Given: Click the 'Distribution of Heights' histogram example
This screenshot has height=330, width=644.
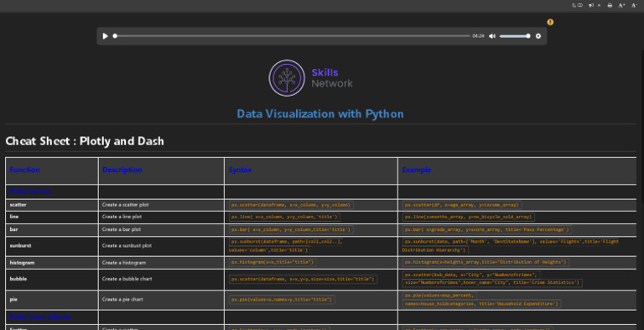Looking at the screenshot, I should [486, 263].
